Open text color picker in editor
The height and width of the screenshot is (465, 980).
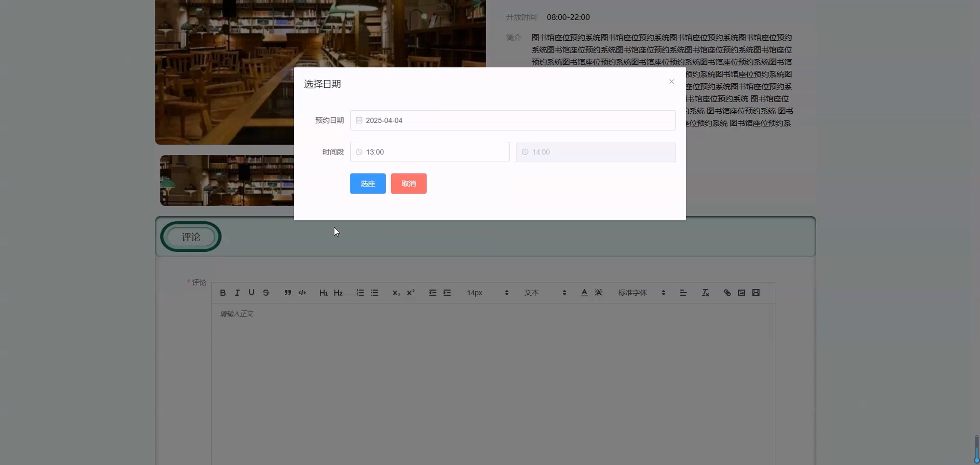click(x=584, y=293)
